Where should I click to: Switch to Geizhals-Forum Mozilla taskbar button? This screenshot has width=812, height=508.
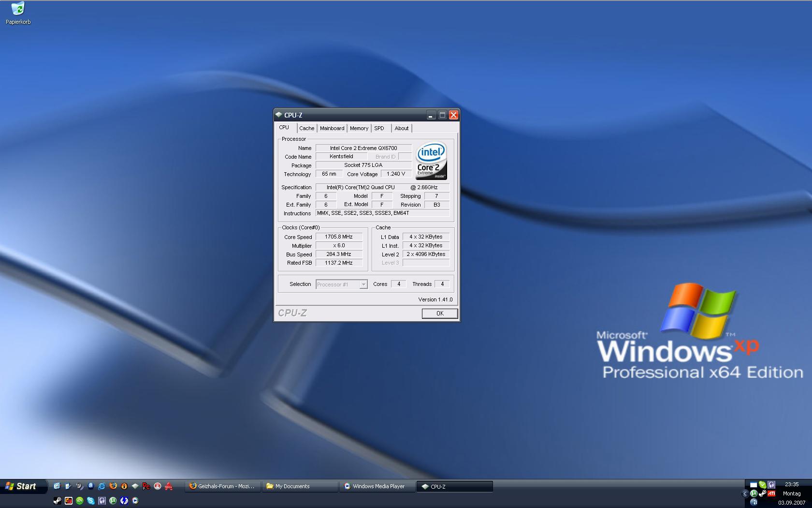(x=223, y=486)
